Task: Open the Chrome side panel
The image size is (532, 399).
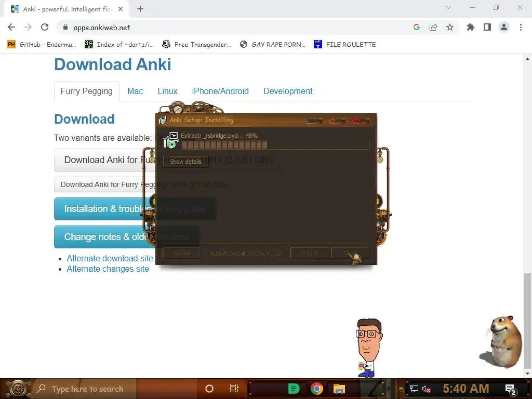Action: [x=487, y=27]
